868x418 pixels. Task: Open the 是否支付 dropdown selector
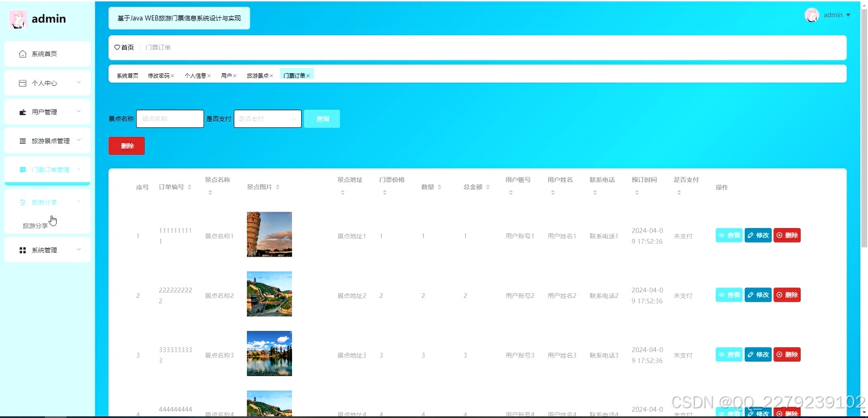tap(267, 119)
